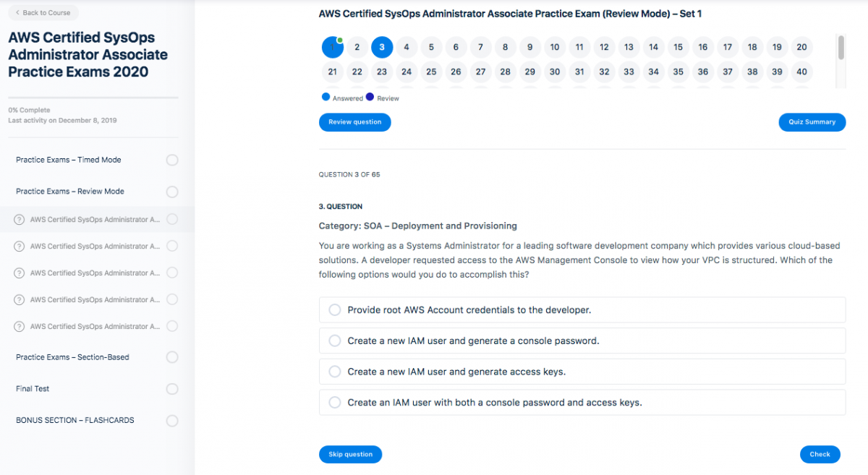The height and width of the screenshot is (475, 868).
Task: Open the Quiz Summary
Action: pos(812,121)
